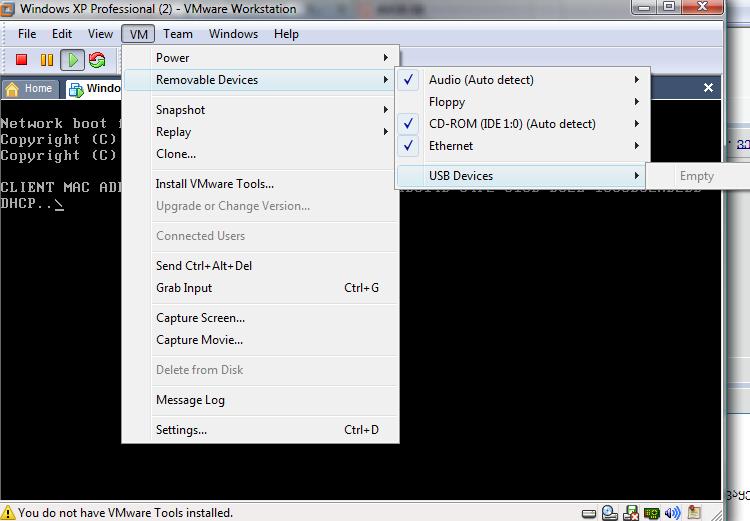Expand the Removable Devices submenu arrow

tap(386, 79)
